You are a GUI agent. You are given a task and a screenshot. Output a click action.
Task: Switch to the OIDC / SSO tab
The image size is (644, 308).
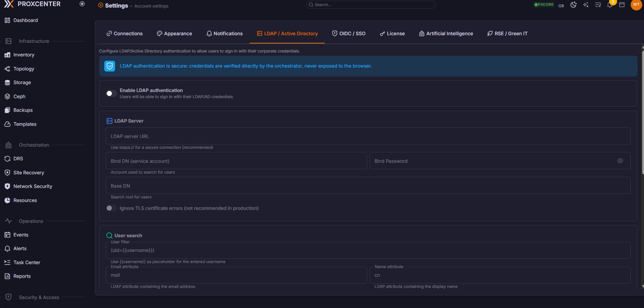click(348, 33)
